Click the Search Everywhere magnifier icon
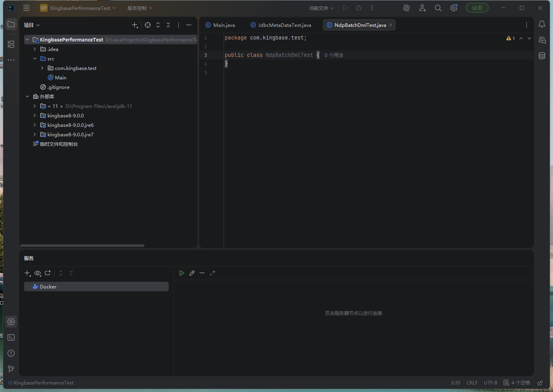The height and width of the screenshot is (392, 553). [x=438, y=8]
